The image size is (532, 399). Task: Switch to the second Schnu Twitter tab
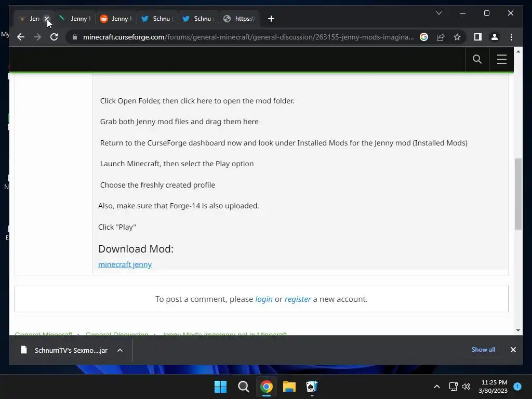pyautogui.click(x=198, y=19)
